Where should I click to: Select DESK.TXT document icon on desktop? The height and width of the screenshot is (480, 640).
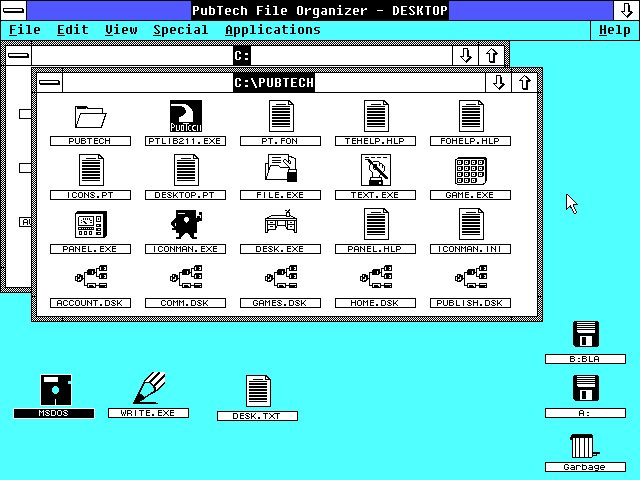(258, 391)
